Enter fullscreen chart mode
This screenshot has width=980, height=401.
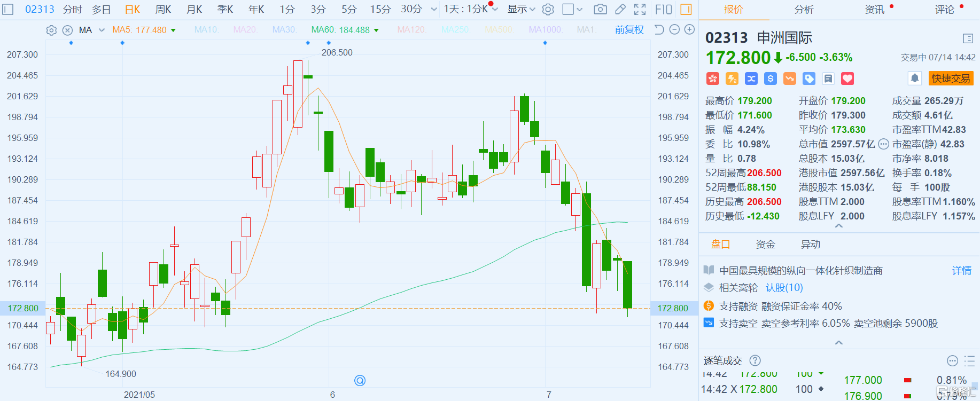(640, 9)
